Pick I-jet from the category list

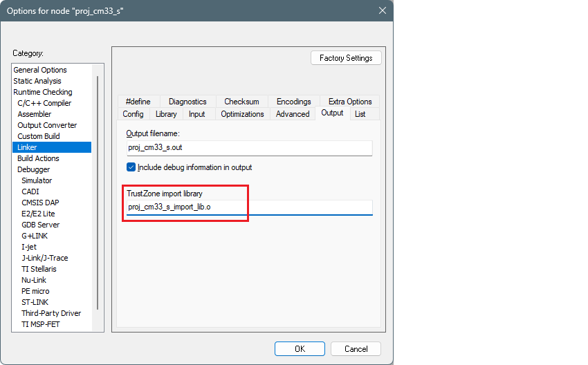[29, 247]
